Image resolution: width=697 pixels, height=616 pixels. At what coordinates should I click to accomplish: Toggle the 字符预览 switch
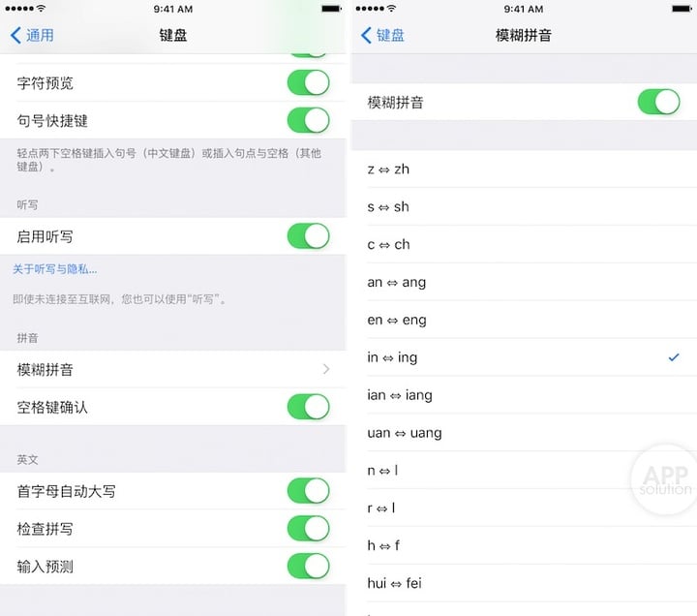point(309,82)
